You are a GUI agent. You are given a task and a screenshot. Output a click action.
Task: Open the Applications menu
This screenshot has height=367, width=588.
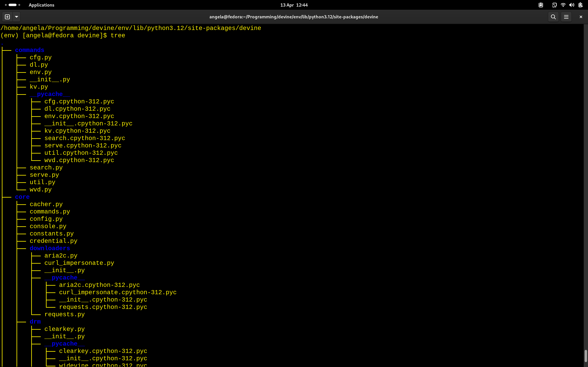tap(41, 5)
